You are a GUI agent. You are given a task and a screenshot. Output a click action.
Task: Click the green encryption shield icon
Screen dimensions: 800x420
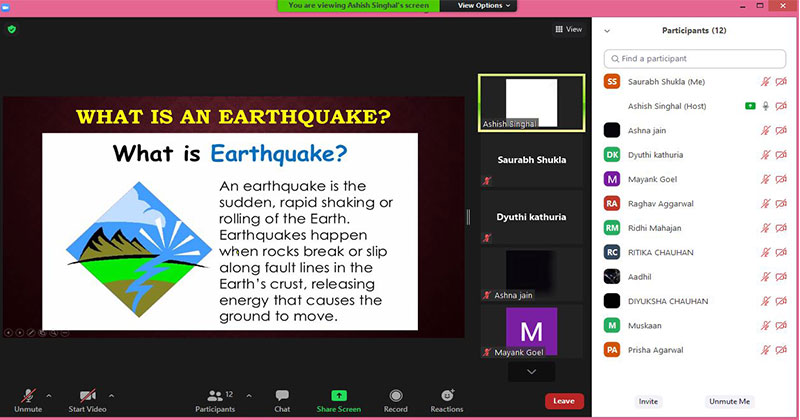tap(11, 29)
